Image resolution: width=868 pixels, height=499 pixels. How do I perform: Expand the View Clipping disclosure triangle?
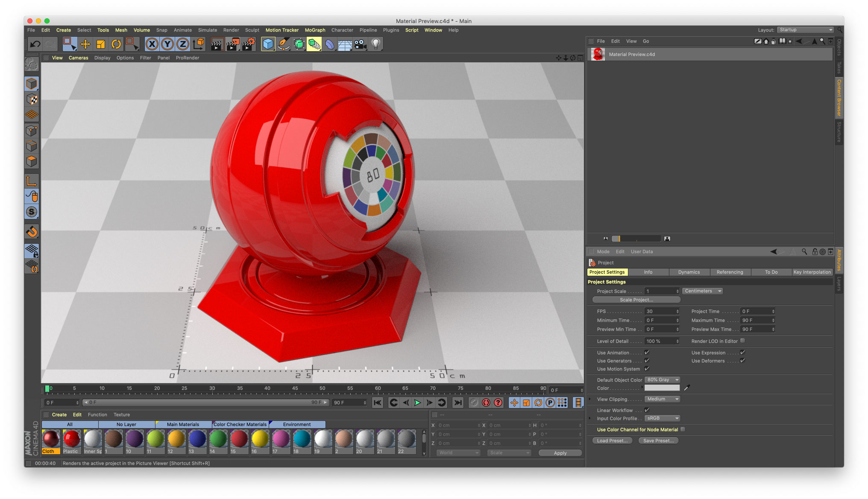point(590,399)
